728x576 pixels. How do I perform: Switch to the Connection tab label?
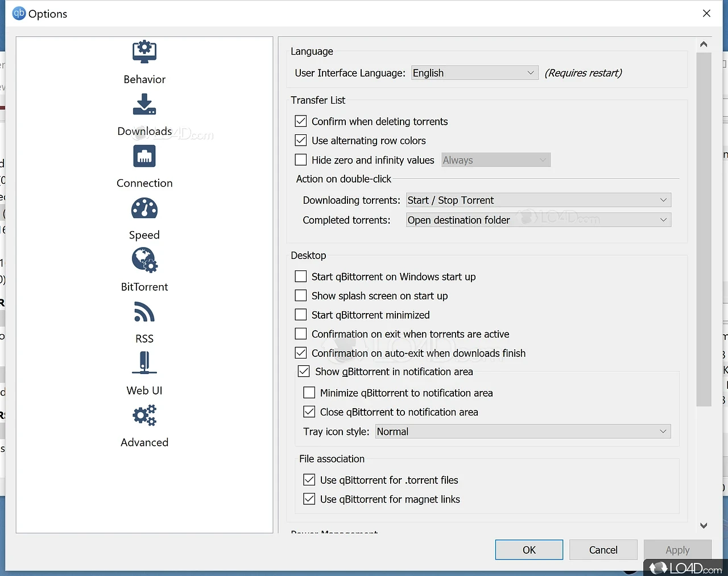[x=144, y=183]
